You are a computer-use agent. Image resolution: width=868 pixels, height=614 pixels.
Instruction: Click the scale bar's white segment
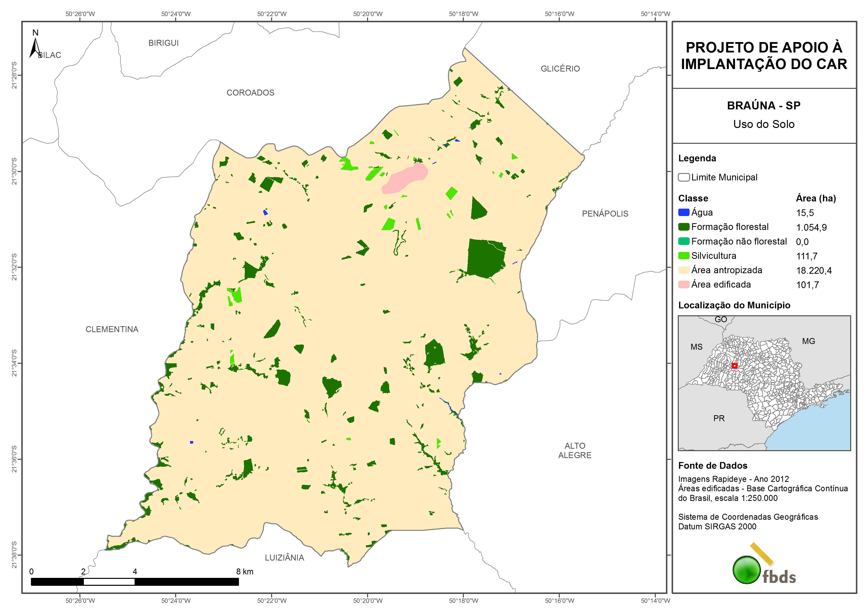pos(109,582)
